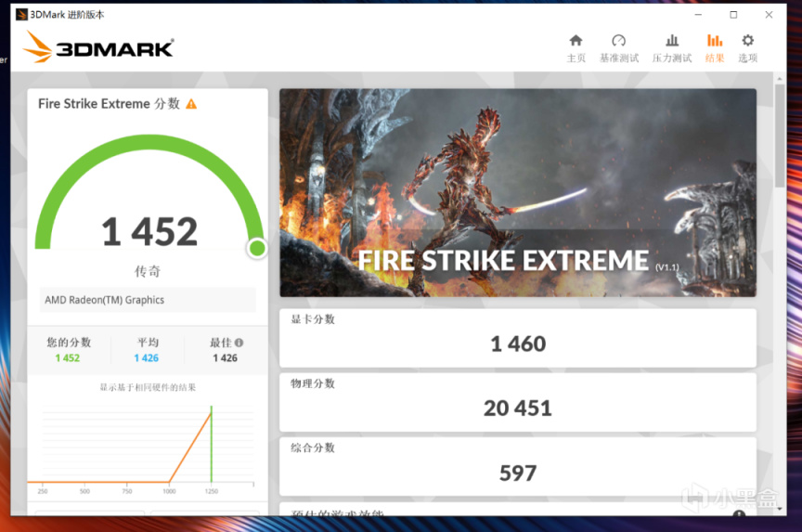
Task: Click the 最佳 value 1 426
Action: tap(225, 358)
